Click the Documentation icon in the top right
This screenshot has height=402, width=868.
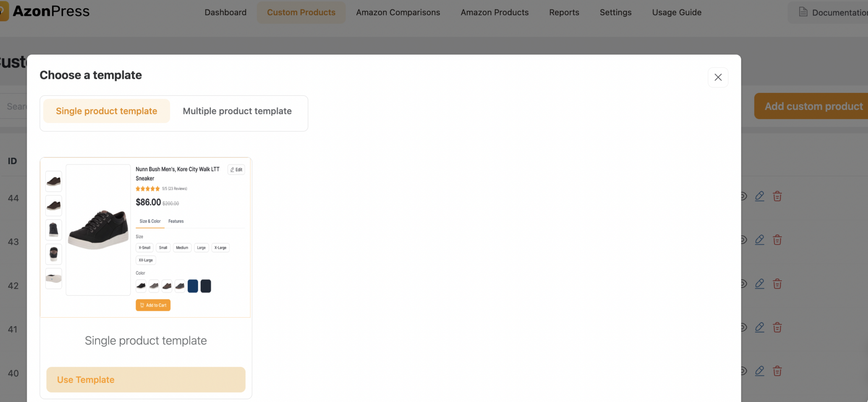[803, 11]
